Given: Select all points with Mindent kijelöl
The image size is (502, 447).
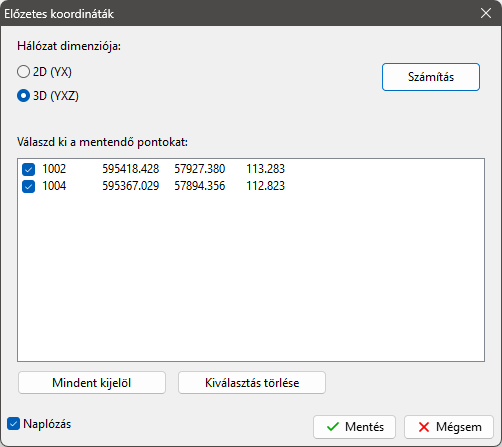Looking at the screenshot, I should [92, 383].
